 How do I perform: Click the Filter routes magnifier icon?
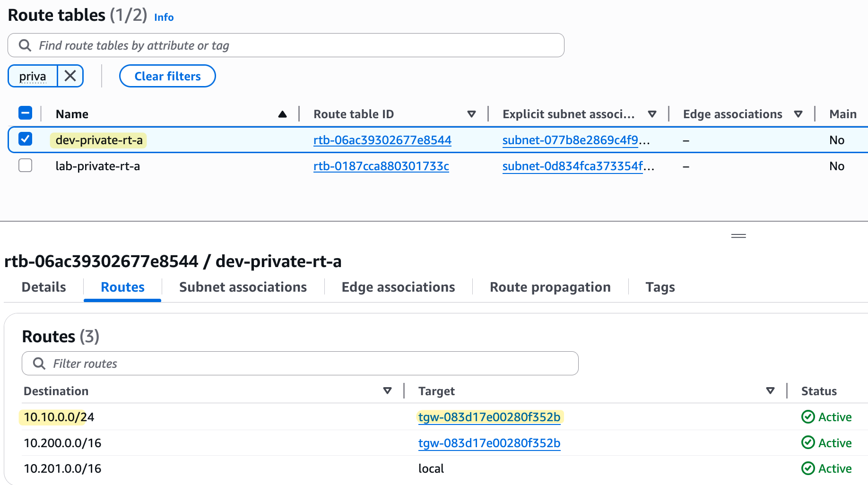(x=39, y=364)
